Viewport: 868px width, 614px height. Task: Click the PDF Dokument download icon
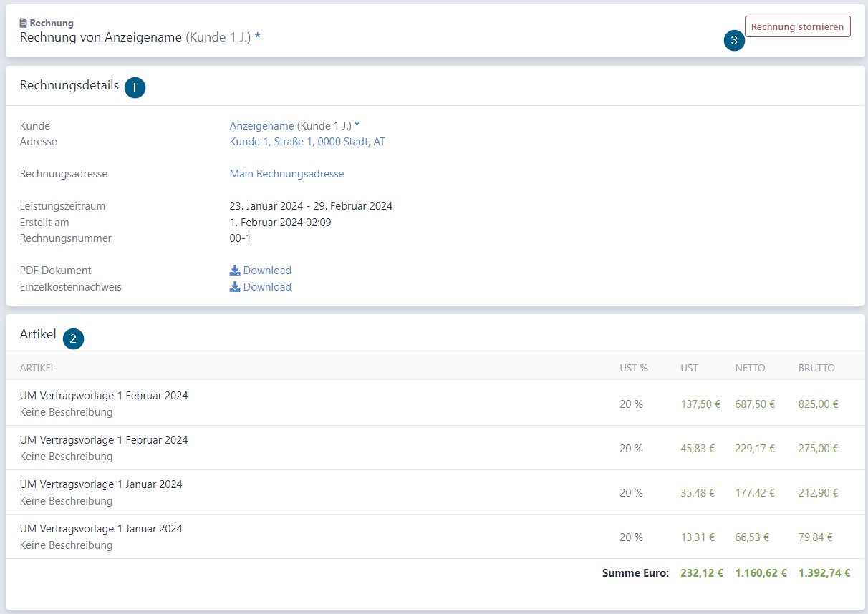point(235,271)
